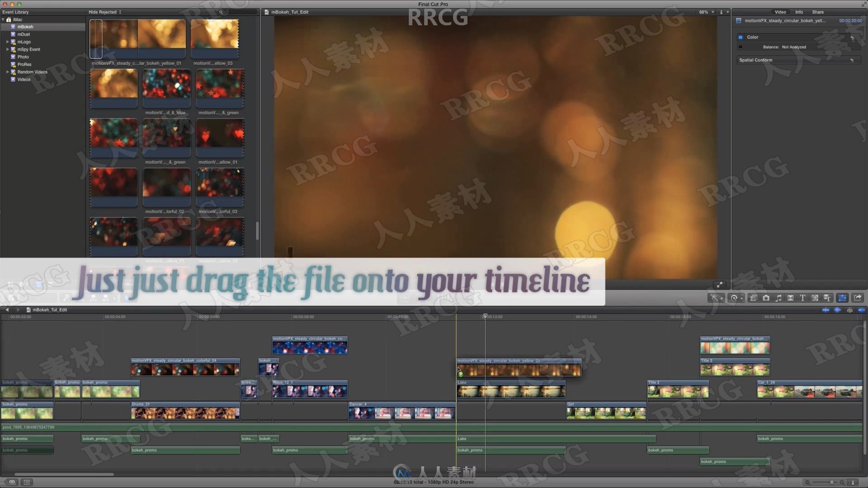
Task: Toggle the Color correction checkbox
Action: [x=741, y=38]
